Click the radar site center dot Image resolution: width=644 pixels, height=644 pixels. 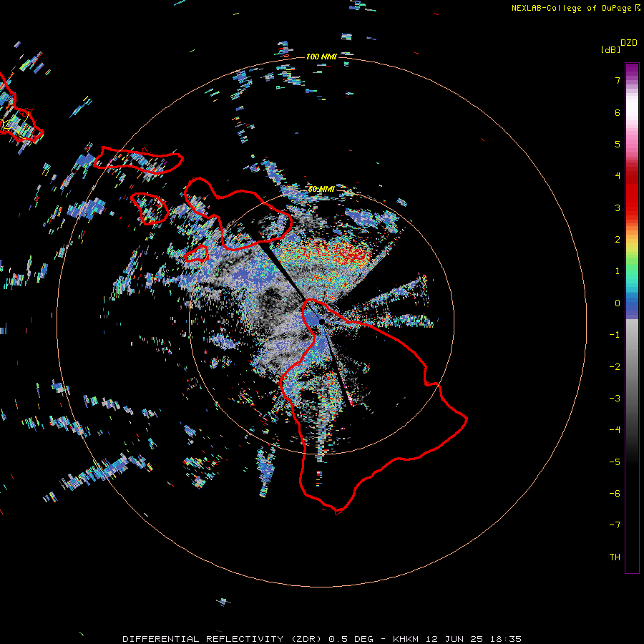coord(321,321)
